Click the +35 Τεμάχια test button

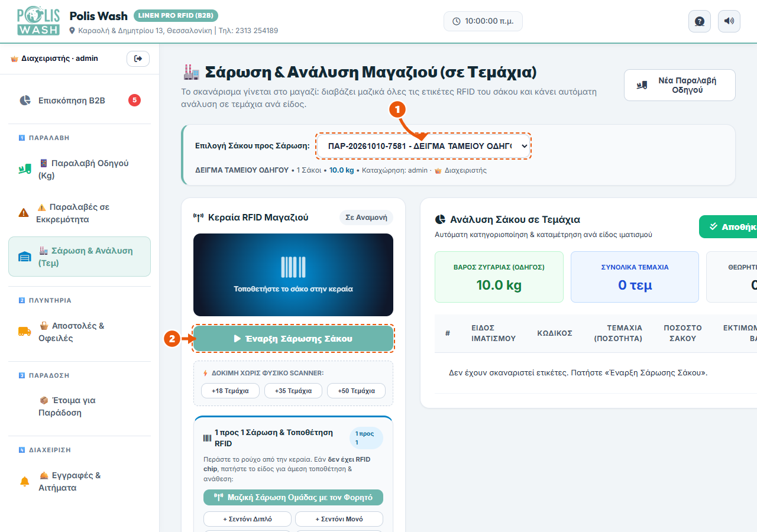(x=293, y=391)
